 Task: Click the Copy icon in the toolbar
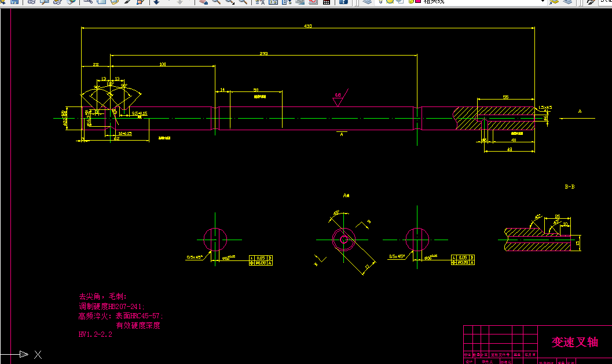click(x=101, y=2)
